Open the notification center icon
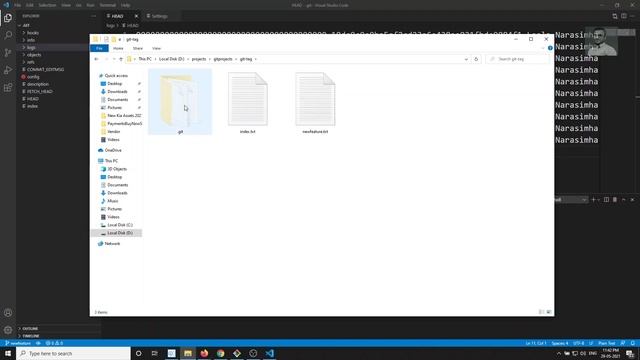This screenshot has height=360, width=640. 630,353
